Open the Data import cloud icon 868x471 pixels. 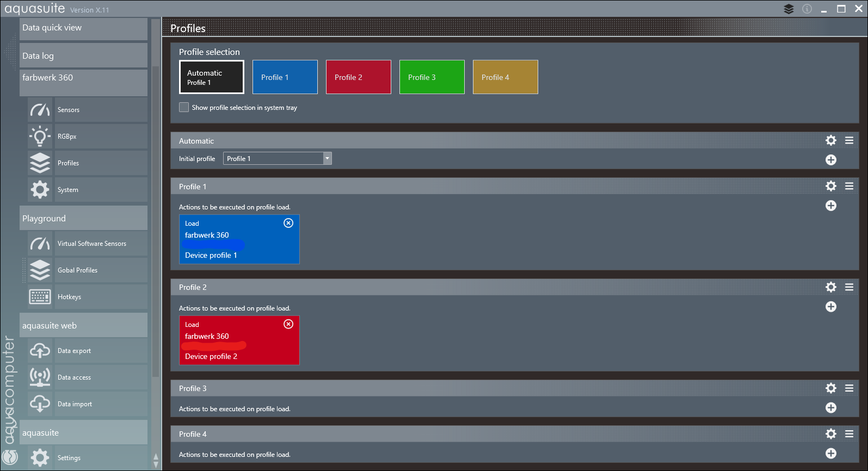[x=40, y=404]
